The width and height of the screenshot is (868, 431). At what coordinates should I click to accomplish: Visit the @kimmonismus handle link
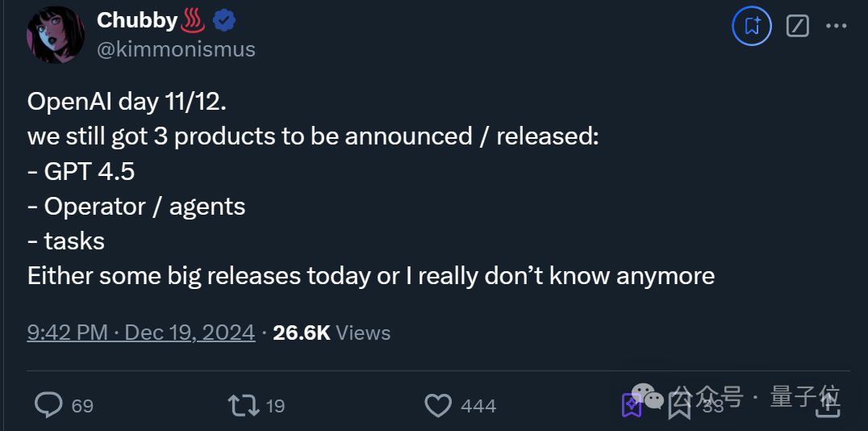click(x=176, y=49)
